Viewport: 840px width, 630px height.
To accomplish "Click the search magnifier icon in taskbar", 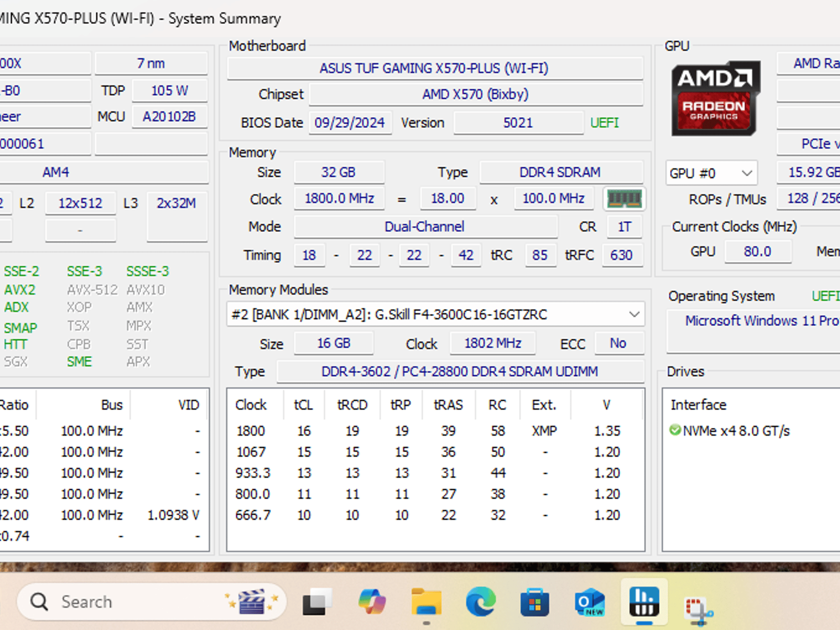I will pos(39,602).
